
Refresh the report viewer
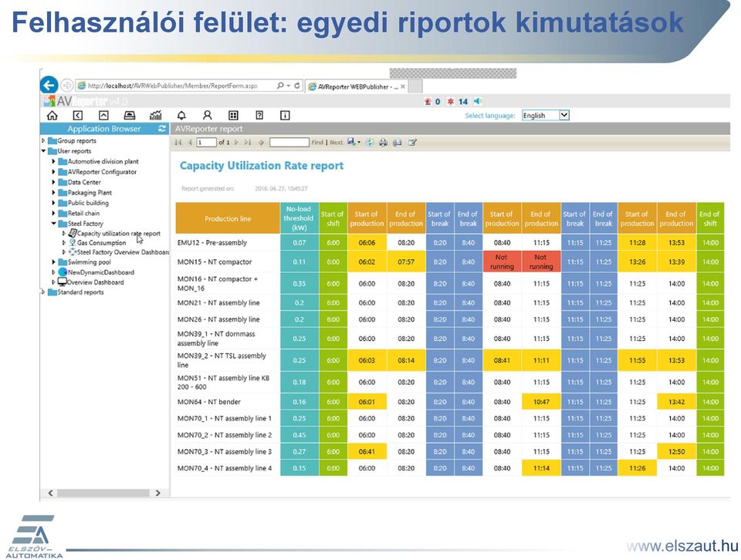point(370,142)
